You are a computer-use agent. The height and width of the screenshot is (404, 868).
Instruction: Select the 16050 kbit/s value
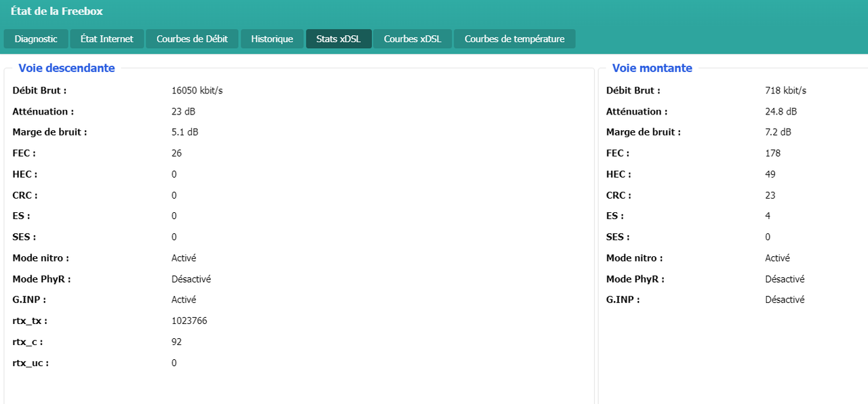(x=197, y=90)
